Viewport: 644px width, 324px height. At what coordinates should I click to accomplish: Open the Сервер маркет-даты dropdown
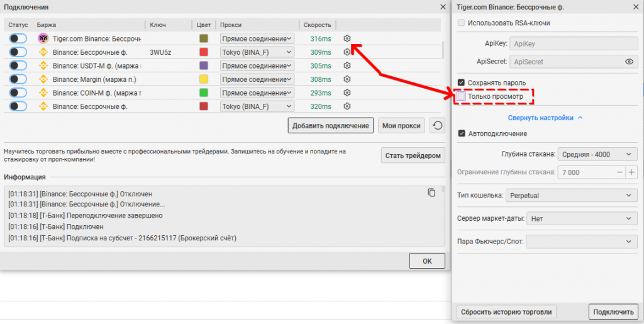582,219
